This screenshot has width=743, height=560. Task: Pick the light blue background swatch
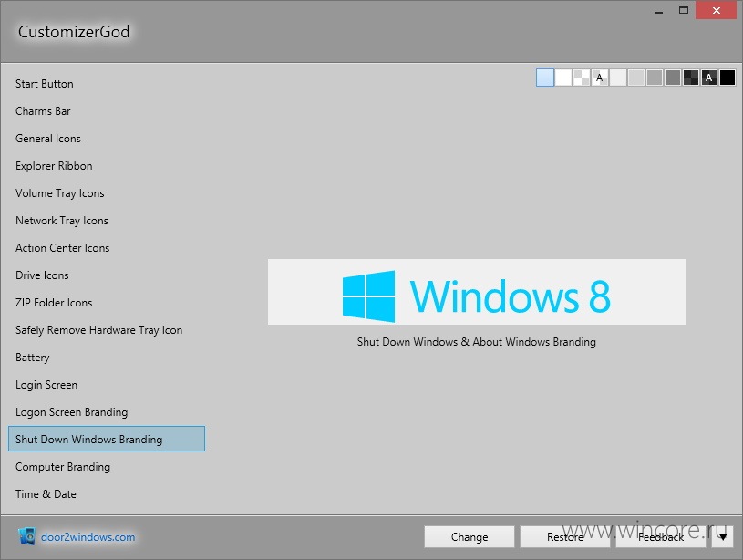[545, 78]
